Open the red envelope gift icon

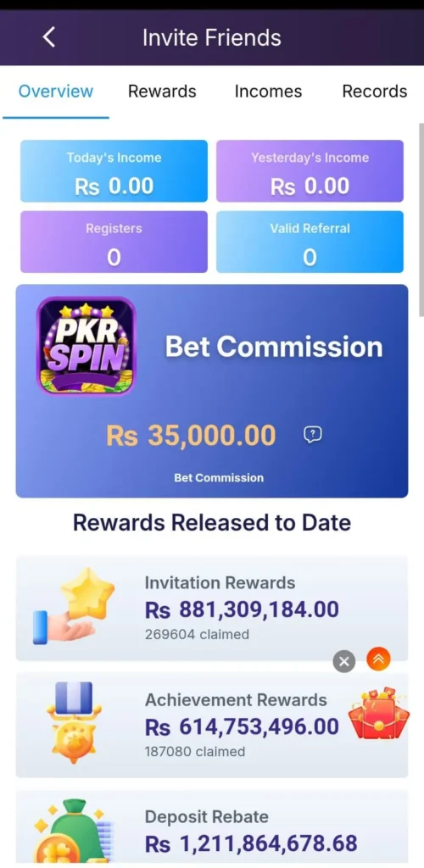point(378,713)
